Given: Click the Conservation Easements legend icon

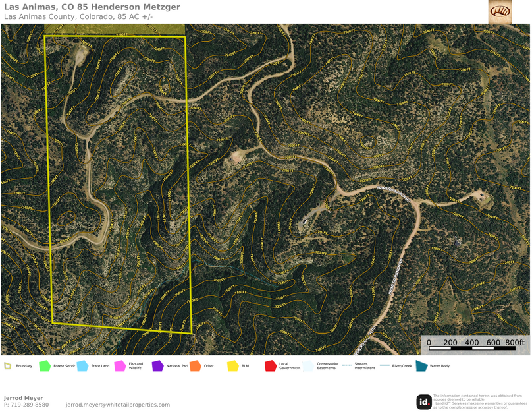Looking at the screenshot, I should point(308,366).
